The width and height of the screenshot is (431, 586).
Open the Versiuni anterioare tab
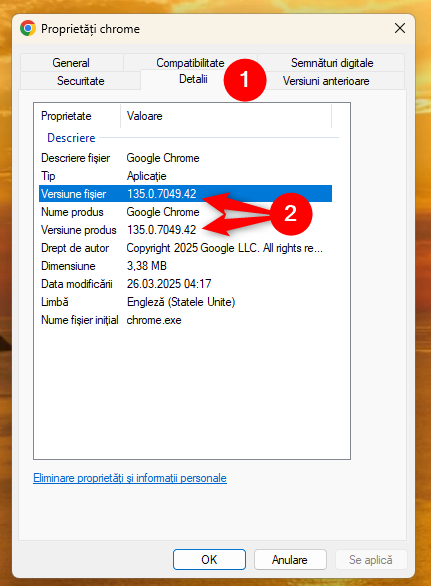pos(326,81)
